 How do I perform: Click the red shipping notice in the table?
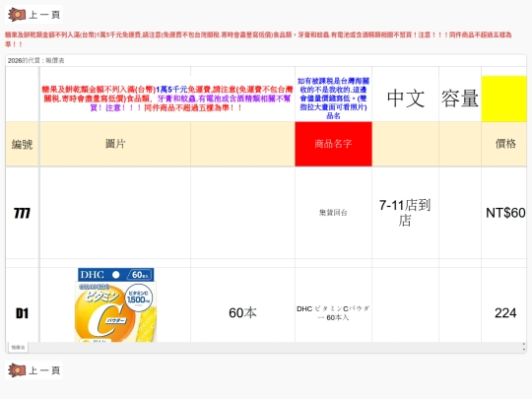tap(166, 99)
